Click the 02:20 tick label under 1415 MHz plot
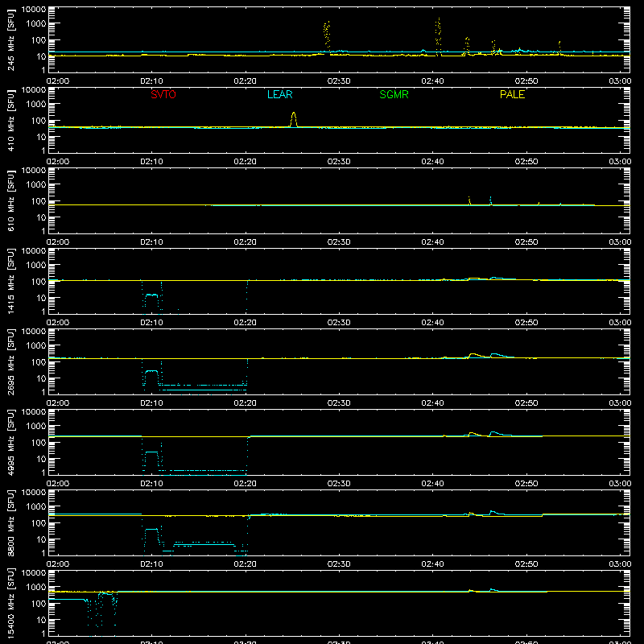644x644 pixels. 246,323
